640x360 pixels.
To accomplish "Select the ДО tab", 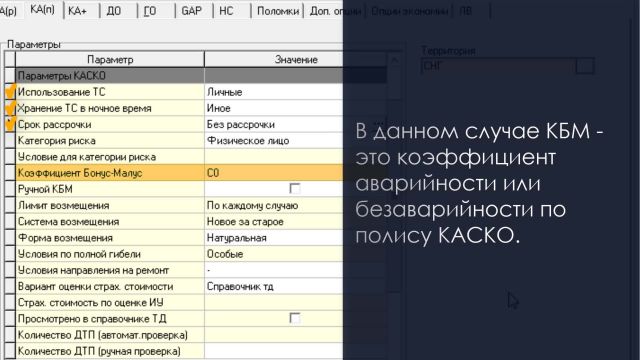I will [114, 11].
